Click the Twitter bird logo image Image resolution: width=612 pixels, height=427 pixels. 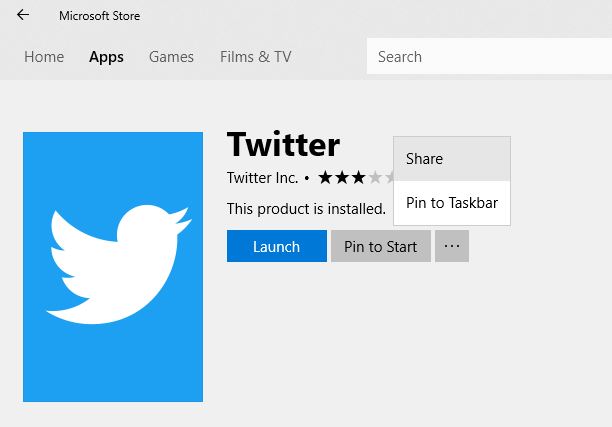113,267
